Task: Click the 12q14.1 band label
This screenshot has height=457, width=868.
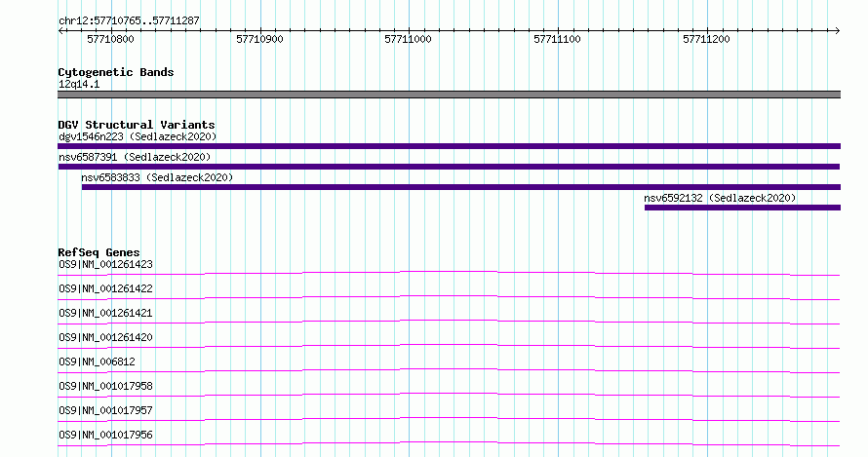Action: tap(79, 84)
